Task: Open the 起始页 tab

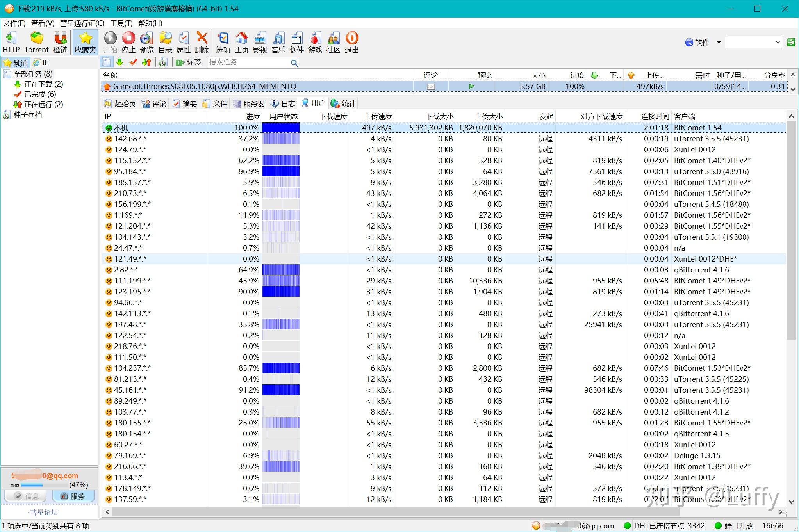Action: (120, 103)
